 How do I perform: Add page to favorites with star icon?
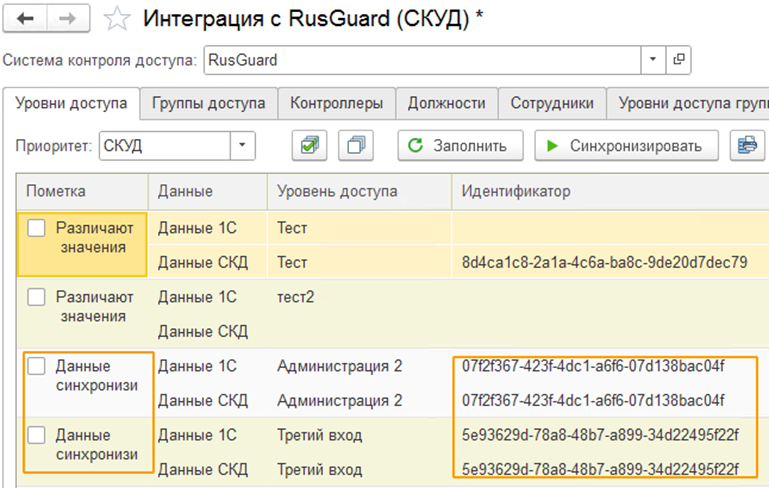click(x=117, y=19)
